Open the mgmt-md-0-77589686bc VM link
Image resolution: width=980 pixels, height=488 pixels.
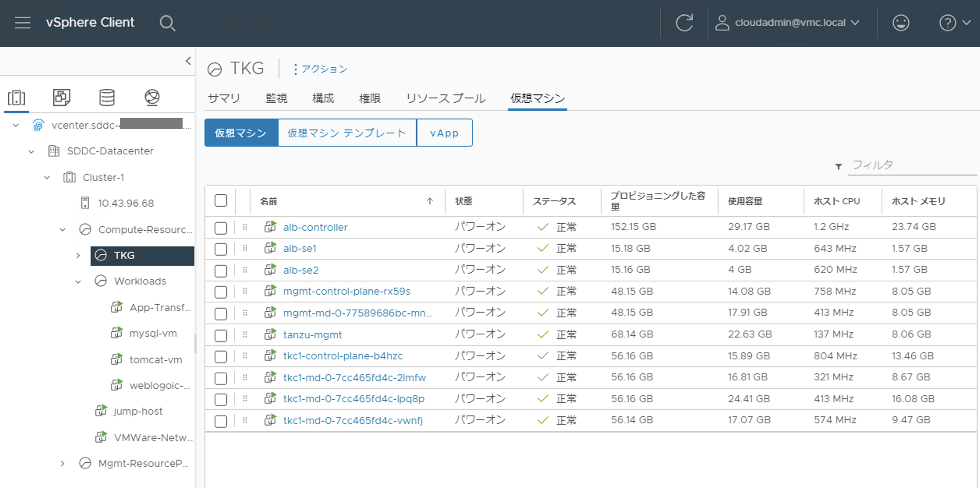[357, 313]
